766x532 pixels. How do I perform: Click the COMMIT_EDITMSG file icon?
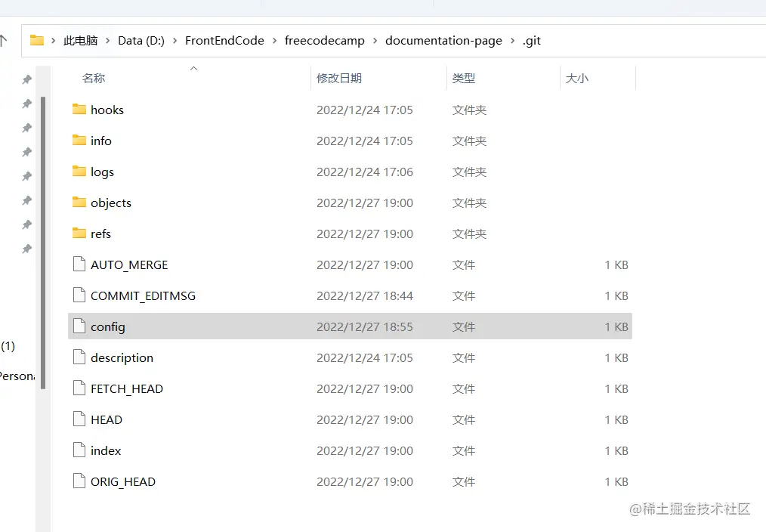click(x=79, y=295)
